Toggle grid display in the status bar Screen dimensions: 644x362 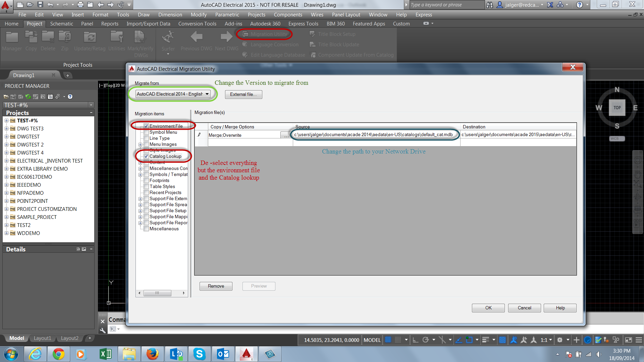(388, 340)
